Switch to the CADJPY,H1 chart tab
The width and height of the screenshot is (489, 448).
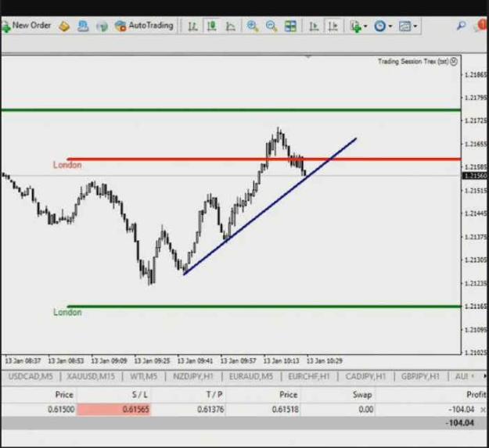366,376
